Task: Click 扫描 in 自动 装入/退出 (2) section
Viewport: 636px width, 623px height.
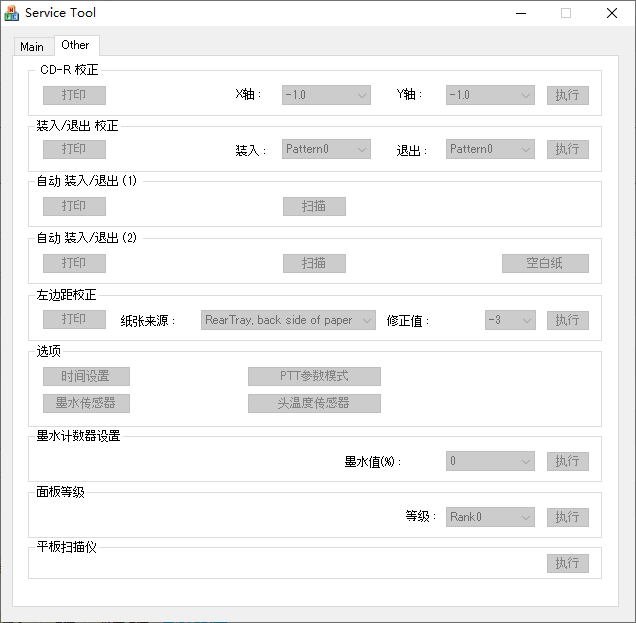Action: 314,263
